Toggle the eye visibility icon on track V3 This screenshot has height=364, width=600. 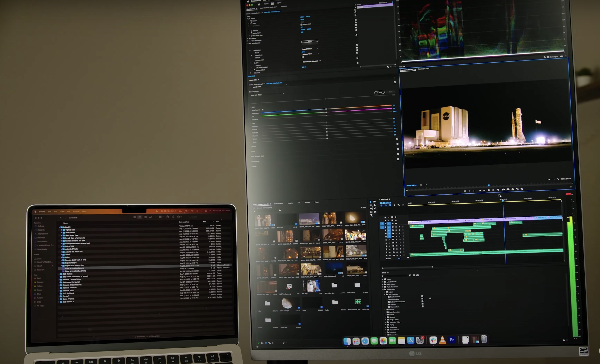[396, 217]
